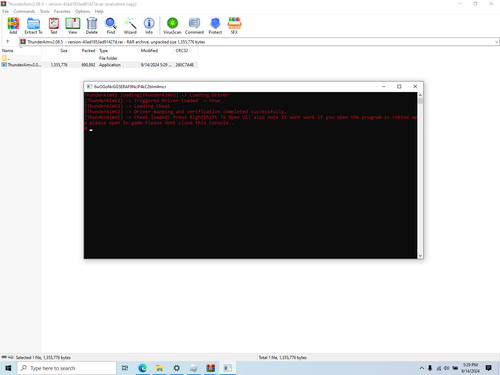Click the Add icon in WinRAR toolbar
500x375 pixels.
(13, 26)
